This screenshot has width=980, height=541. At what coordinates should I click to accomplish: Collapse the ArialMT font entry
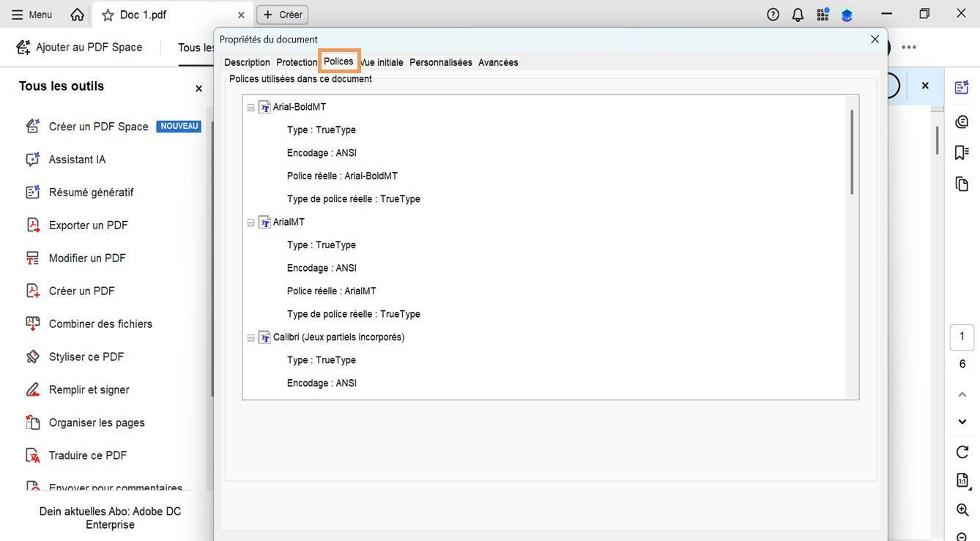[x=251, y=223]
